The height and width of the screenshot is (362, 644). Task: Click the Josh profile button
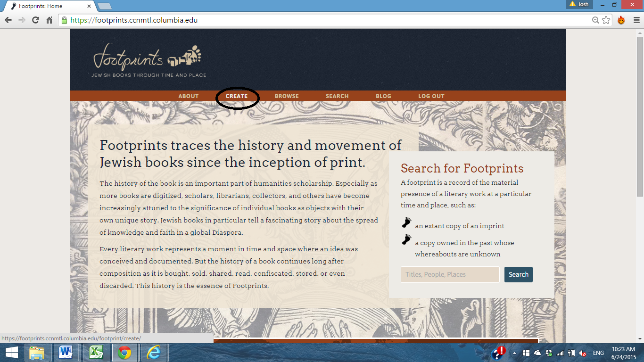point(579,4)
